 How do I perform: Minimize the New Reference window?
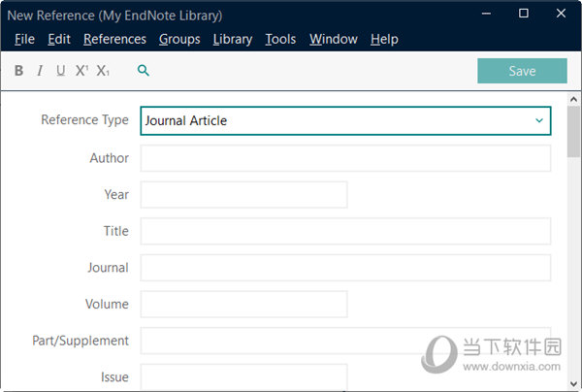point(486,14)
